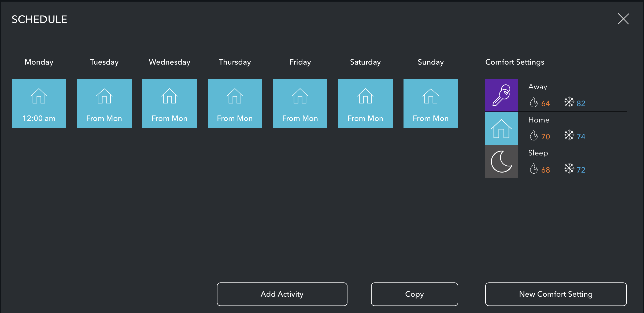Click the Away key icon tile

coord(501,95)
